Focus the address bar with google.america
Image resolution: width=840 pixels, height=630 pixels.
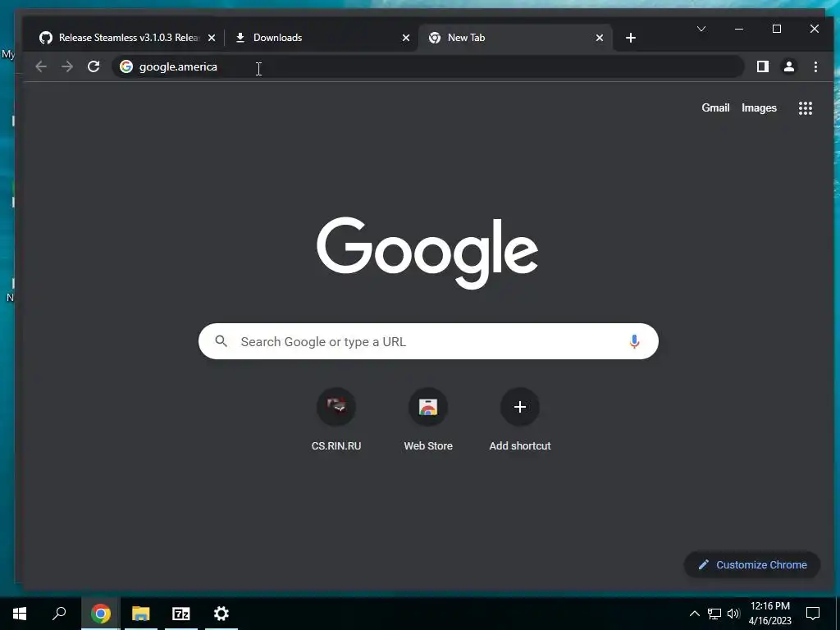(427, 66)
